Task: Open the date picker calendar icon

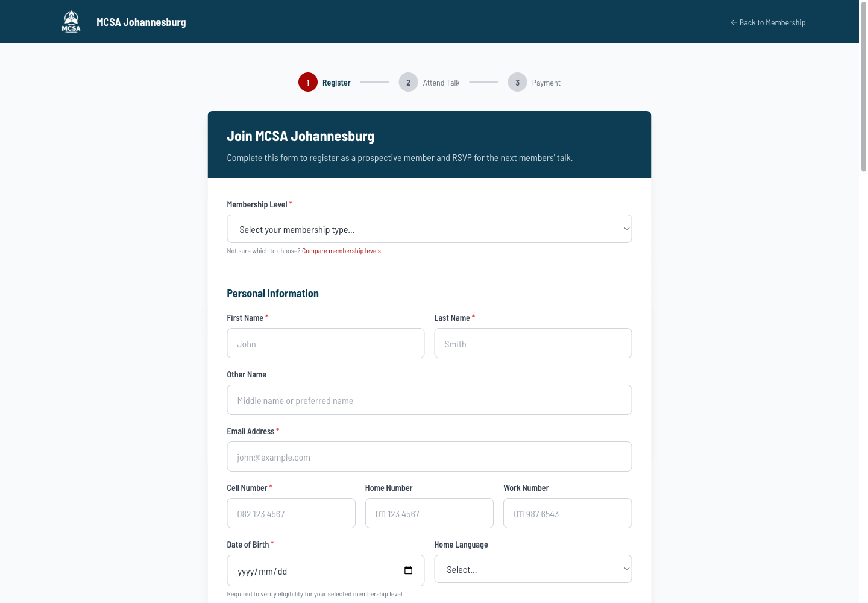Action: click(x=408, y=570)
